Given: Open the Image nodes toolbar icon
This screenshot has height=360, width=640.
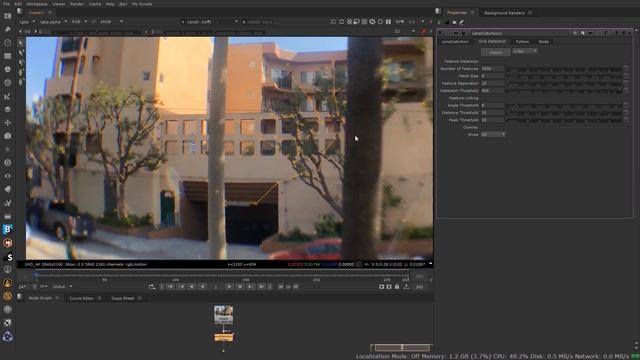Looking at the screenshot, I should tap(7, 16).
